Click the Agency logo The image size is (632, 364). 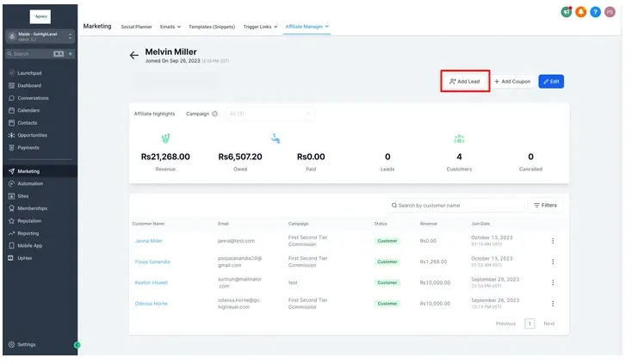(x=40, y=16)
